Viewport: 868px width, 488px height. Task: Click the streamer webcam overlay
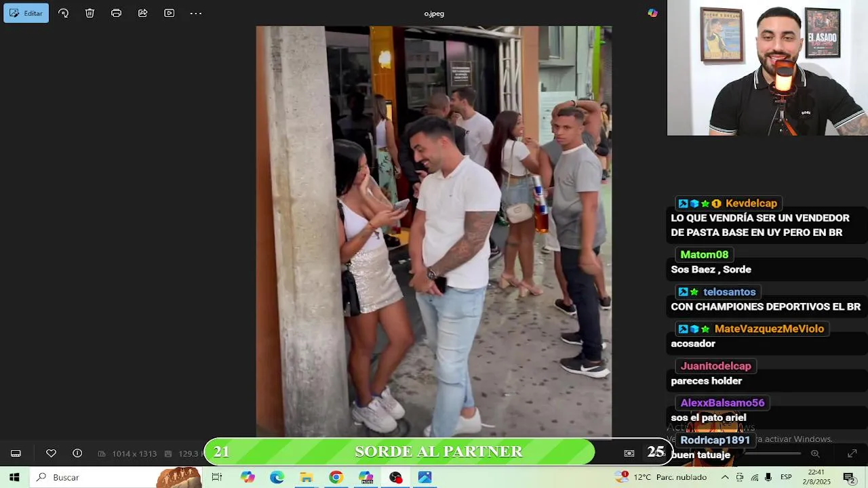coord(767,68)
